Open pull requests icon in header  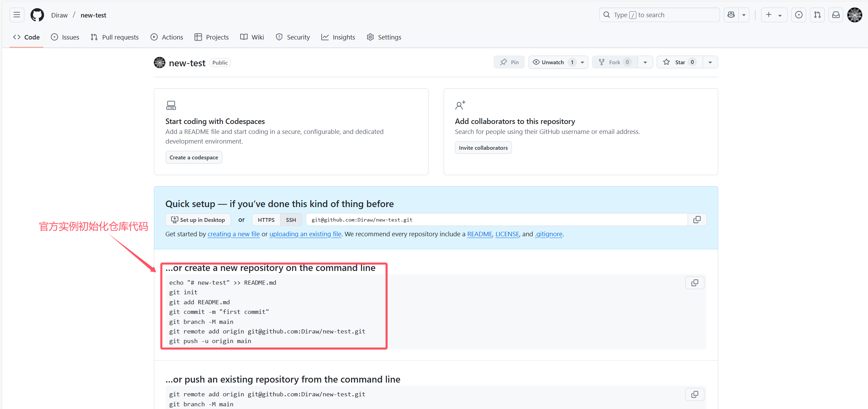(817, 15)
